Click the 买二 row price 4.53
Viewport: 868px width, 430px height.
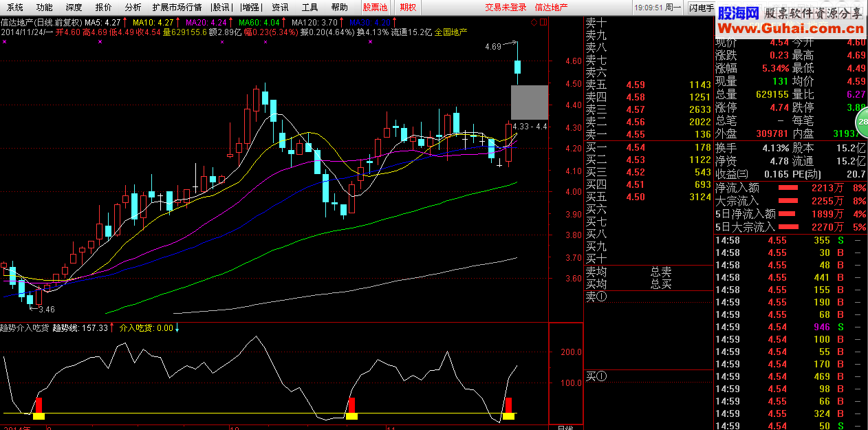(x=636, y=160)
